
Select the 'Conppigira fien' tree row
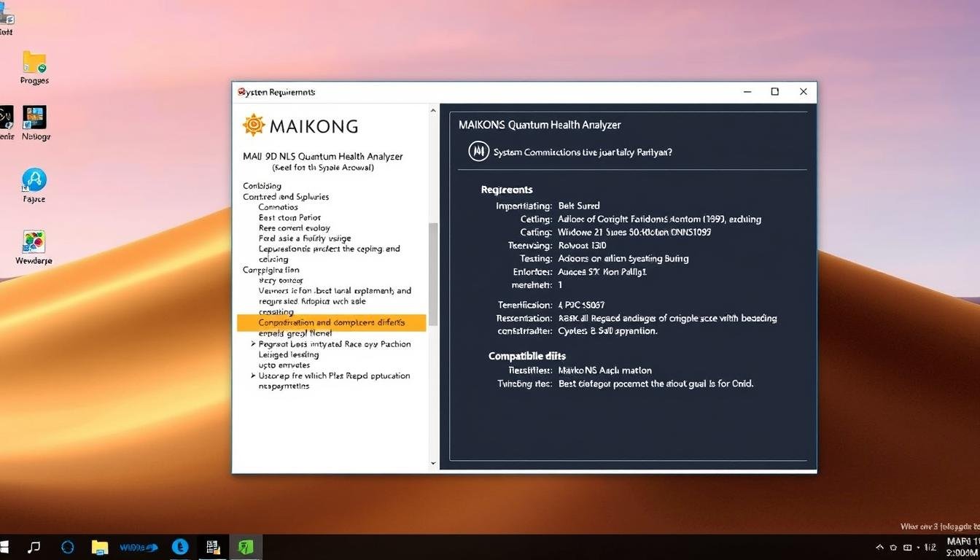pos(271,270)
